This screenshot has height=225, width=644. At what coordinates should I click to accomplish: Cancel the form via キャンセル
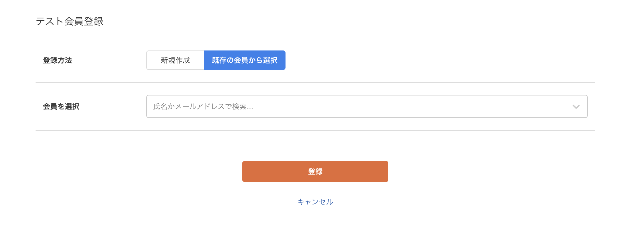click(315, 201)
